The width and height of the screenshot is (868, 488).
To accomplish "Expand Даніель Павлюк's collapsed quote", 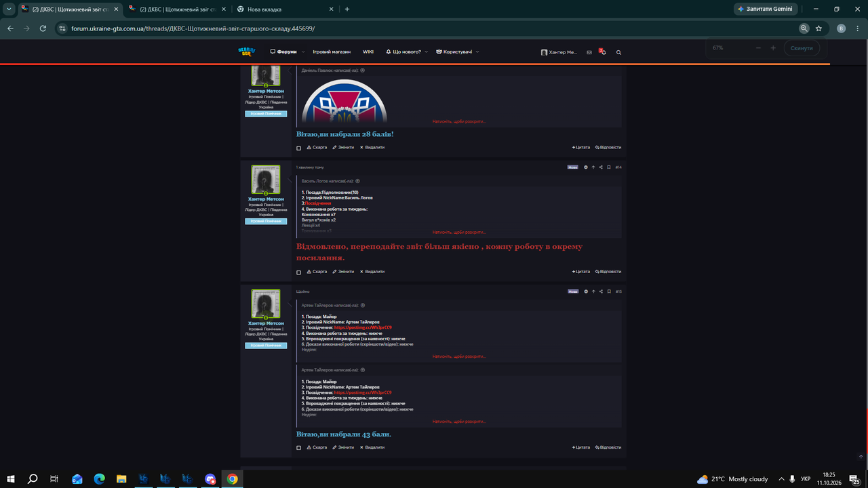I will (459, 121).
